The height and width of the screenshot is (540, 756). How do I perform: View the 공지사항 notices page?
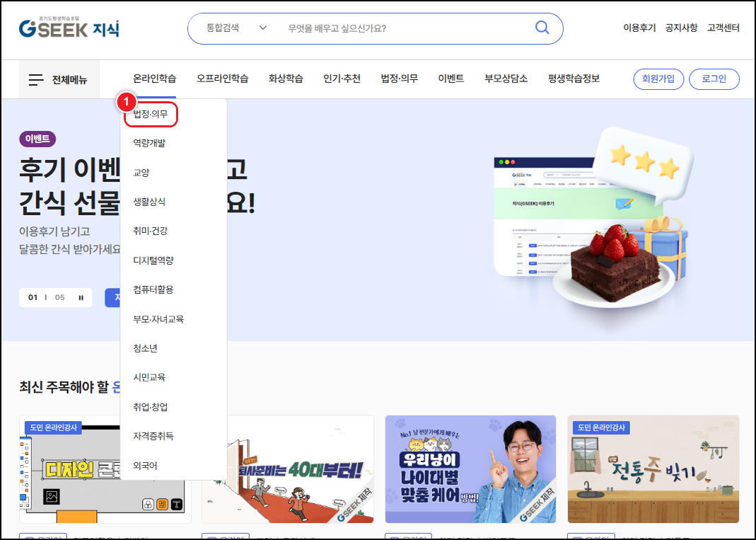(x=682, y=28)
